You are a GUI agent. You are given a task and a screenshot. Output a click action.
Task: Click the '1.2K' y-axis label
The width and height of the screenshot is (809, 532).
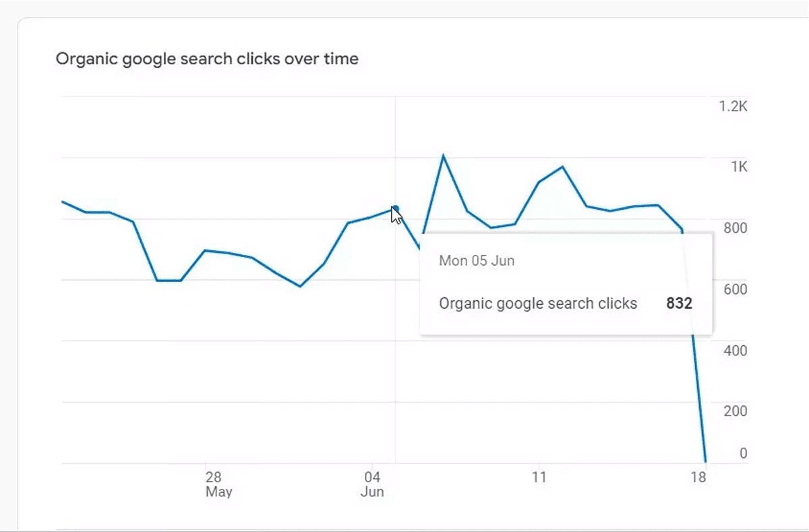(x=734, y=107)
